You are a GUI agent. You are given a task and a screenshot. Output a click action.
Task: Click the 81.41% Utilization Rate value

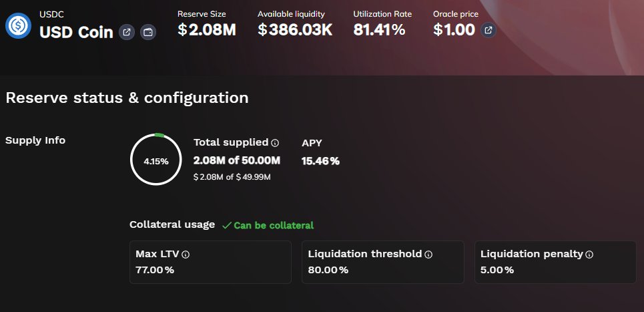tap(379, 29)
